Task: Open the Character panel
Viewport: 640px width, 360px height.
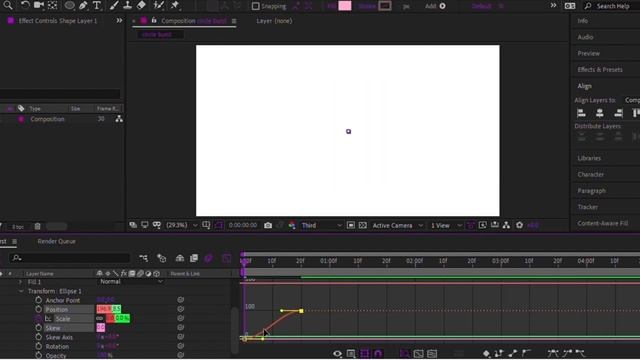Action: (x=591, y=175)
